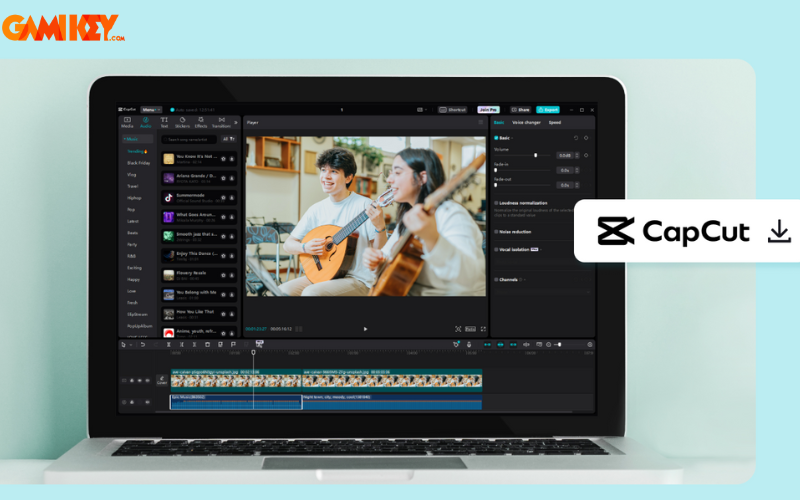Open the Transitions panel icon
This screenshot has height=500, width=800.
(x=221, y=122)
